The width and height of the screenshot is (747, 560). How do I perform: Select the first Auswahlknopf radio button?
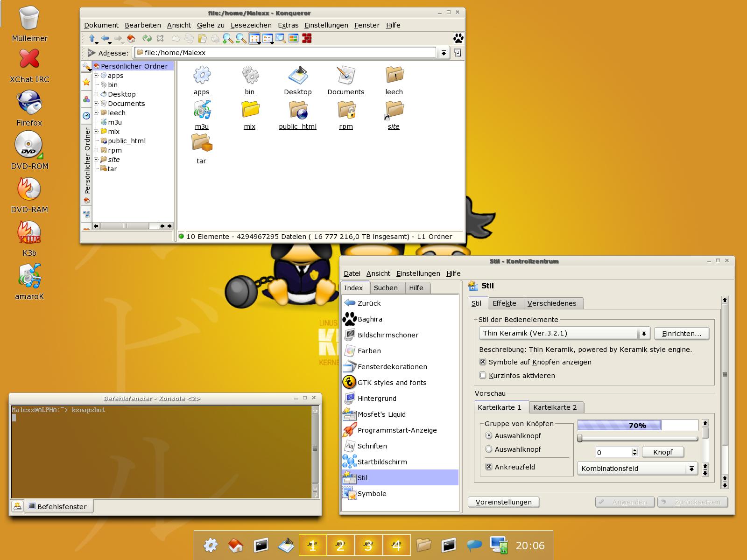coord(489,435)
